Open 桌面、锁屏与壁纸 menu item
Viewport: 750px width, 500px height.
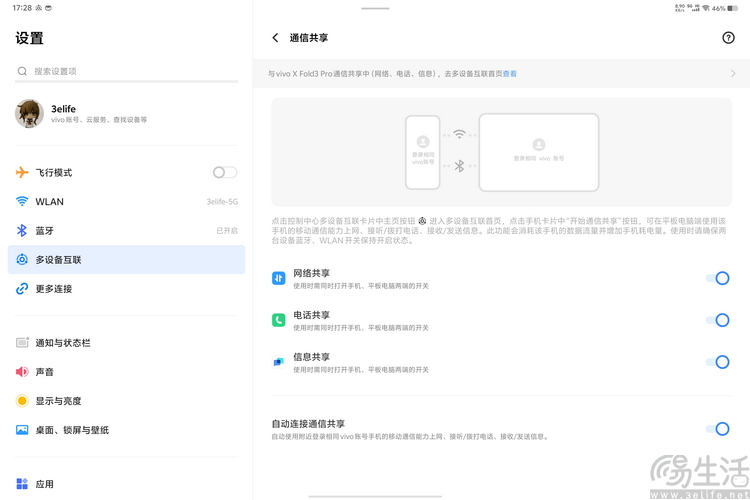pyautogui.click(x=126, y=430)
